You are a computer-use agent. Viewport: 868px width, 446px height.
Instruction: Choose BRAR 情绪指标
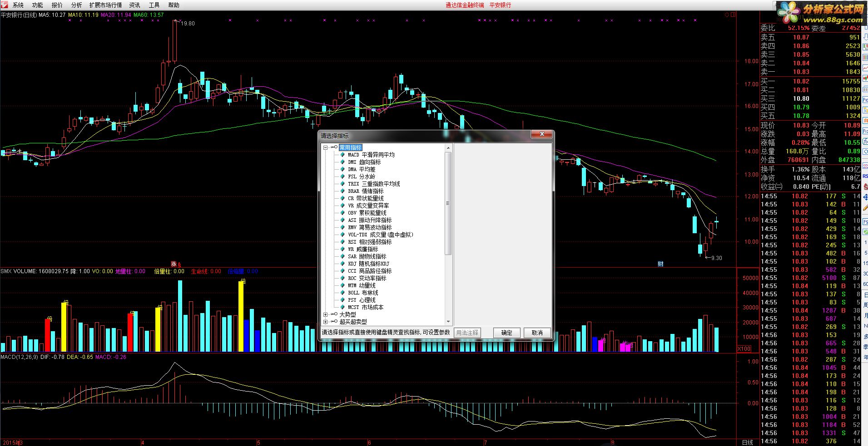tap(366, 191)
